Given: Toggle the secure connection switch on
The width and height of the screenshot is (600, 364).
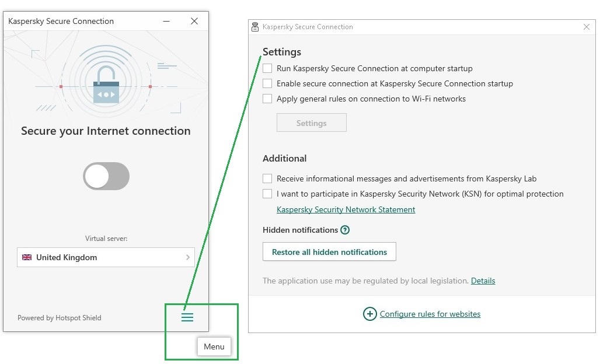Looking at the screenshot, I should (x=106, y=176).
